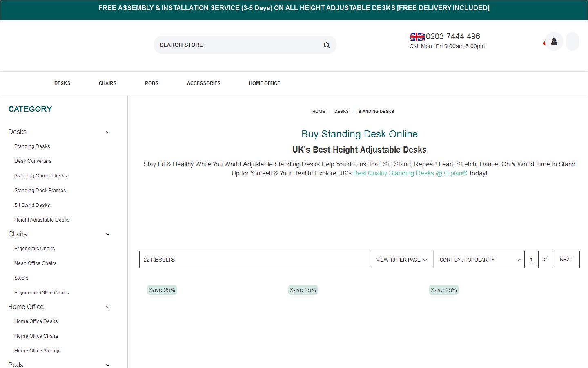Screen dimensions: 588x368
Task: Open the View 18 Per Page dropdown
Action: point(401,260)
